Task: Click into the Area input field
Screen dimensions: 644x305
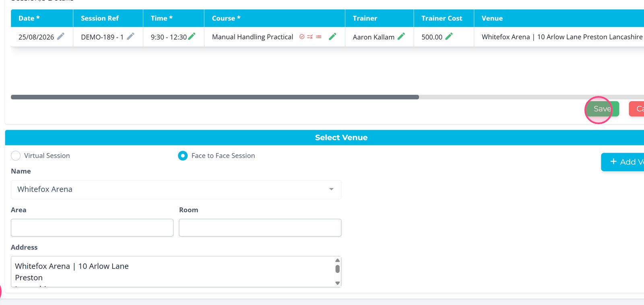Action: click(x=92, y=227)
